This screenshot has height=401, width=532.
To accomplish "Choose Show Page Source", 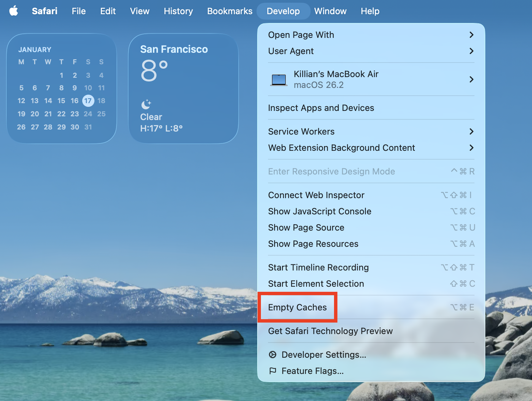I will pyautogui.click(x=371, y=228).
